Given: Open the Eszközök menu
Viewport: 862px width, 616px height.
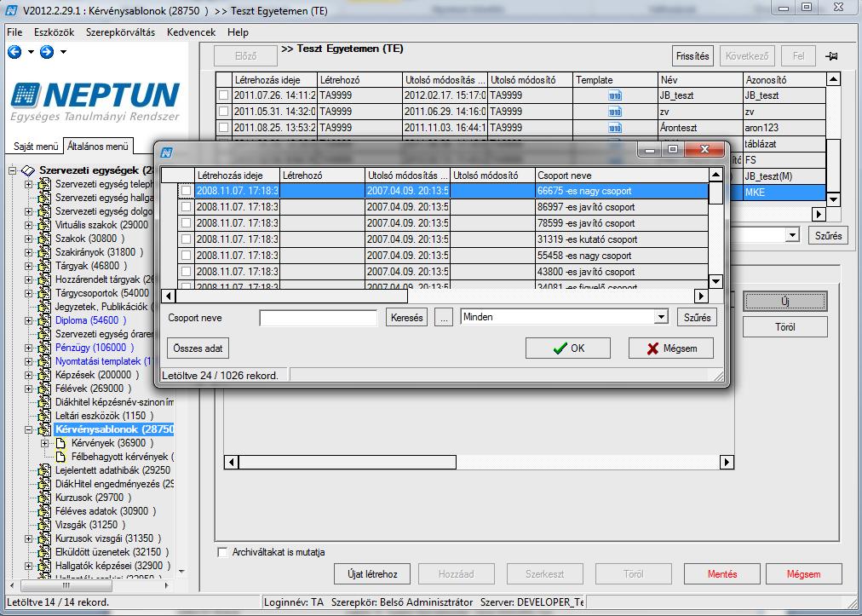Looking at the screenshot, I should [x=54, y=32].
